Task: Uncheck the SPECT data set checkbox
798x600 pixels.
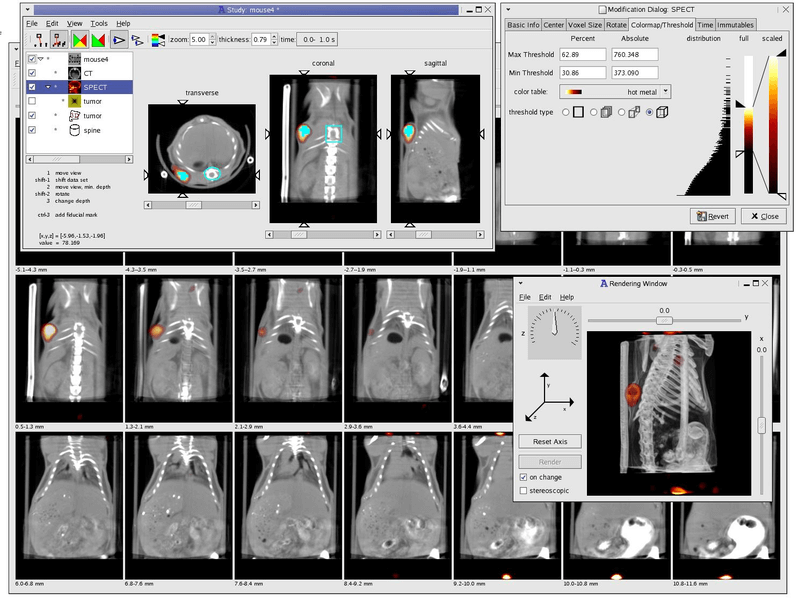Action: [x=32, y=87]
